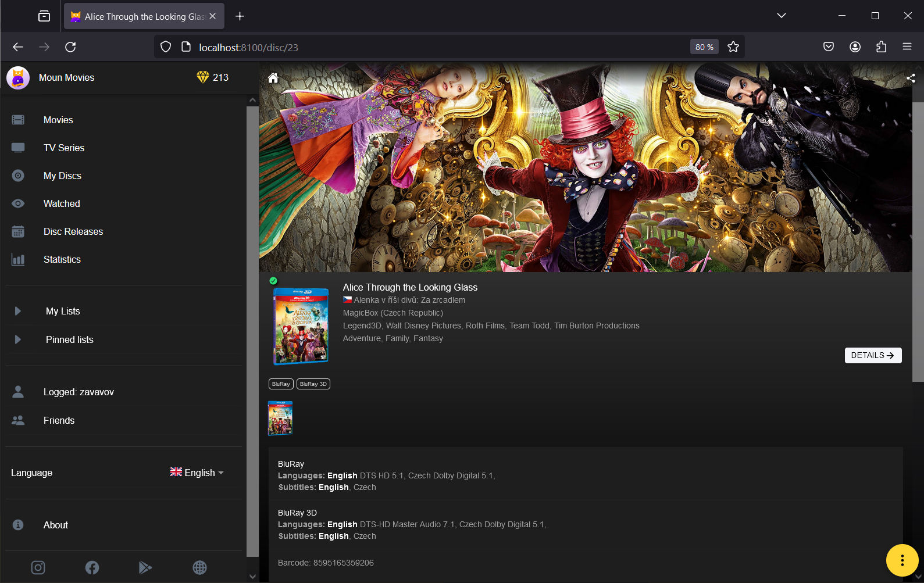Click the Firefox extensions puzzle icon
The height and width of the screenshot is (583, 924).
click(x=881, y=47)
